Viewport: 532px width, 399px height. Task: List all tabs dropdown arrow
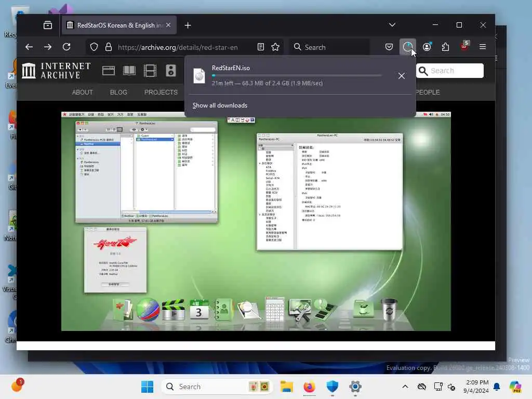click(392, 25)
